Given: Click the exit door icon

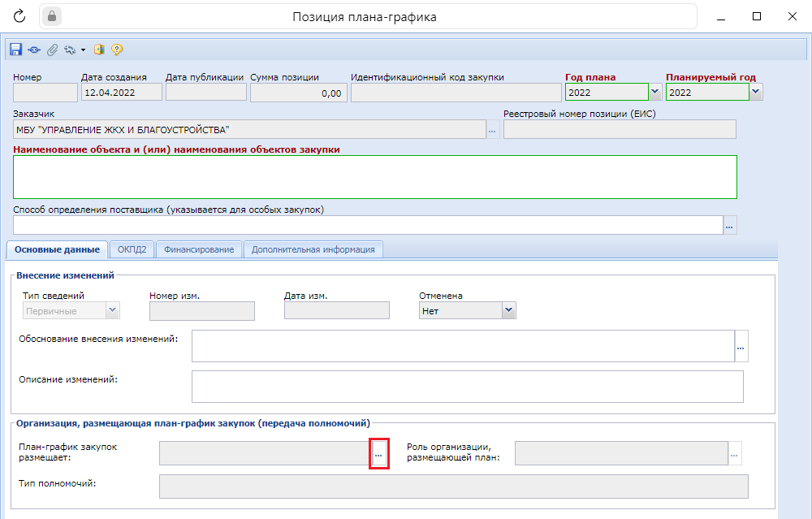Looking at the screenshot, I should click(x=99, y=50).
